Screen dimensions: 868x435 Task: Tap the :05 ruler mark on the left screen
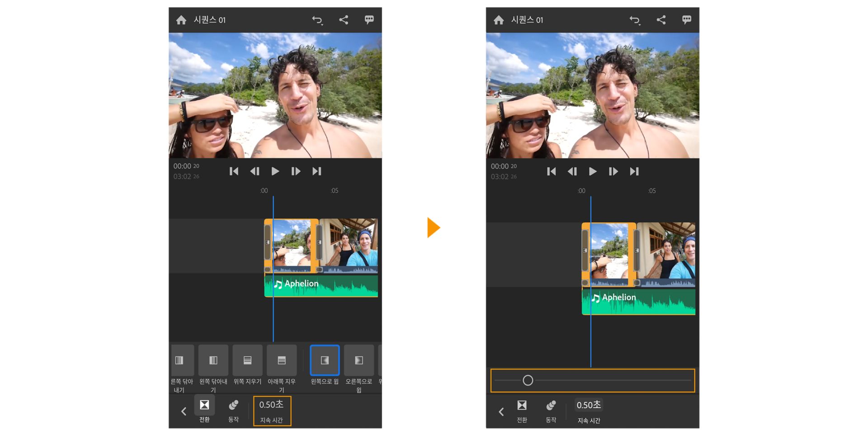(335, 191)
